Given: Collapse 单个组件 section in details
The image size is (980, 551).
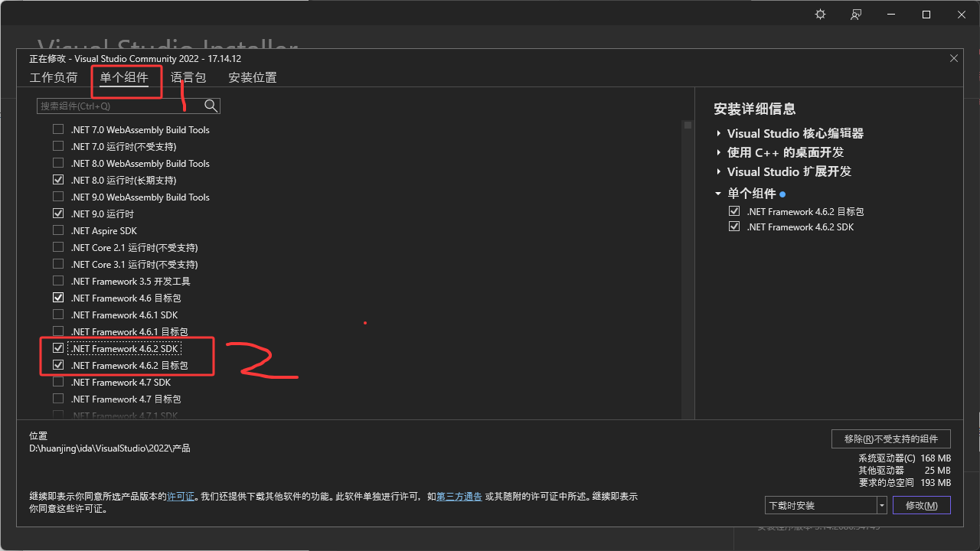Looking at the screenshot, I should (x=719, y=194).
